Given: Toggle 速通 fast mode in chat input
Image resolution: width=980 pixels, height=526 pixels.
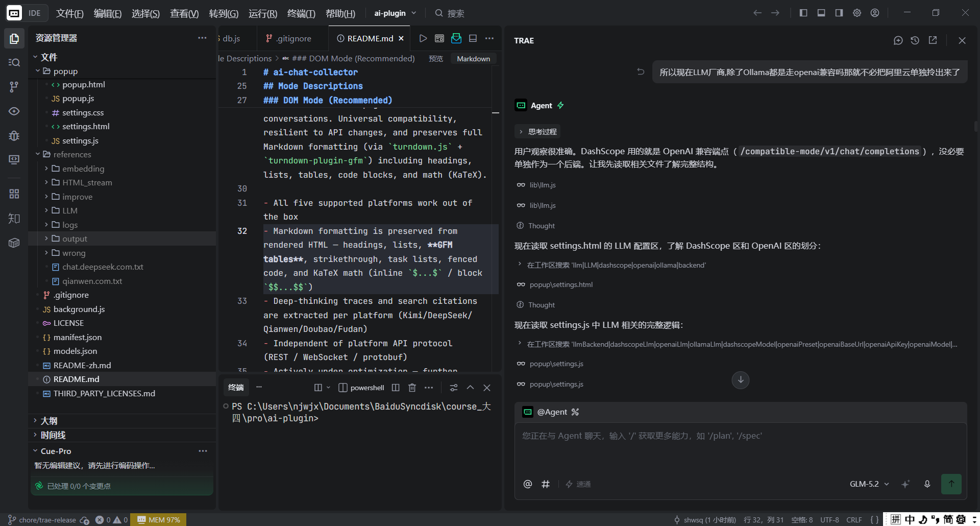Looking at the screenshot, I should (578, 484).
